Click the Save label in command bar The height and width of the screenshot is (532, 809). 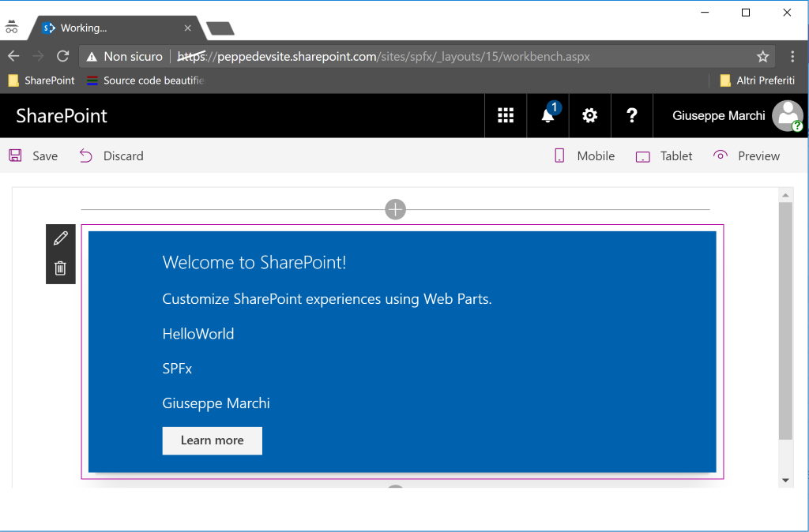click(x=45, y=155)
